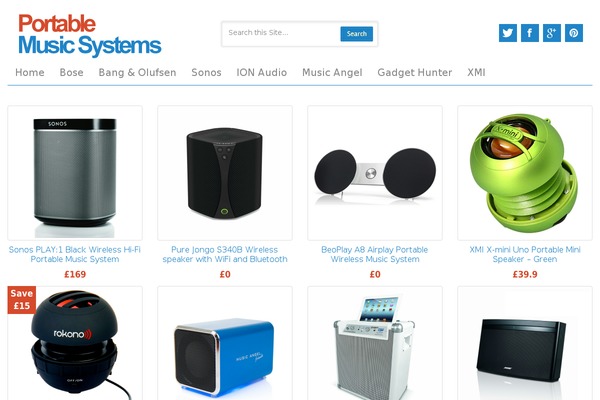View the green XMI X-mini Uno thumbnail
600x400 pixels.
525,173
